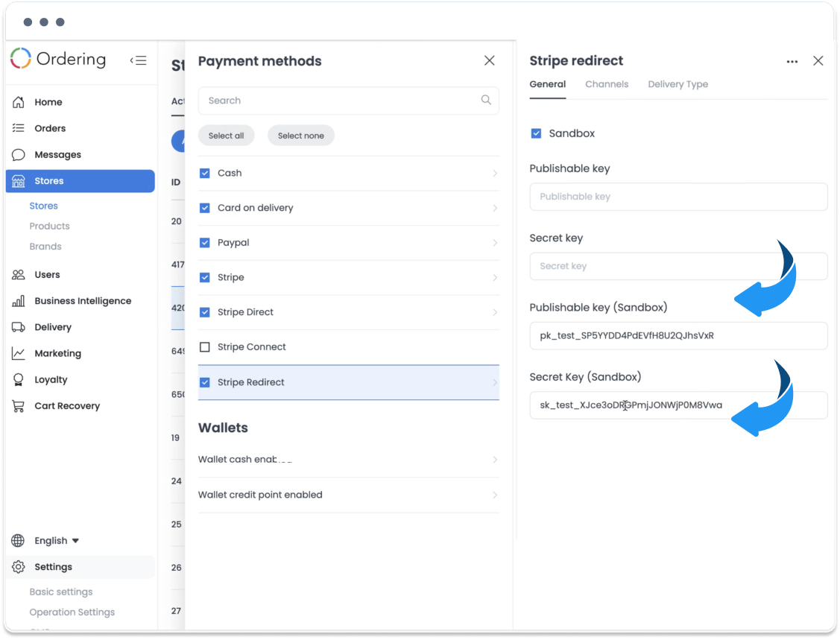Image resolution: width=840 pixels, height=640 pixels.
Task: Open the English language dropdown
Action: [57, 540]
